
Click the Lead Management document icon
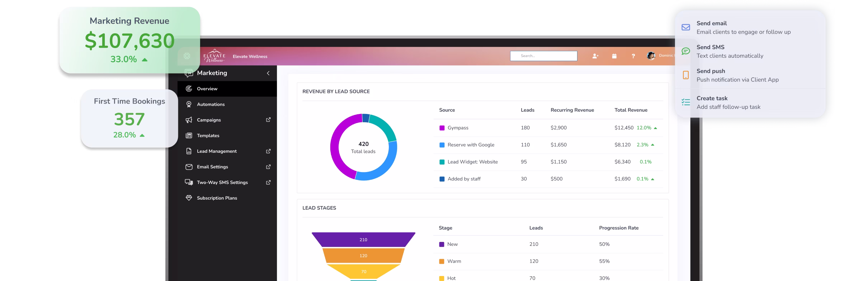(189, 151)
